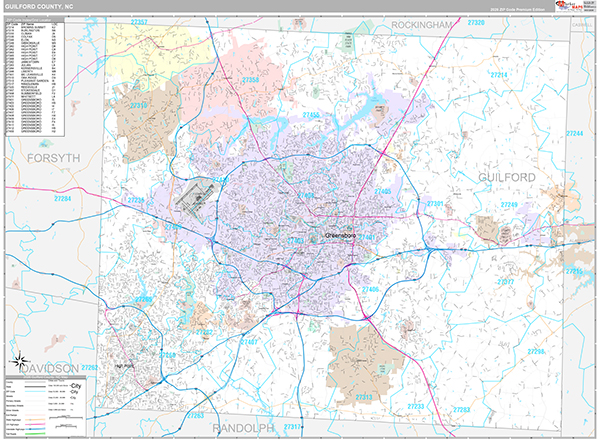This screenshot has width=600, height=442.
Task: Click ZIP code label 27301
Action: tap(435, 204)
